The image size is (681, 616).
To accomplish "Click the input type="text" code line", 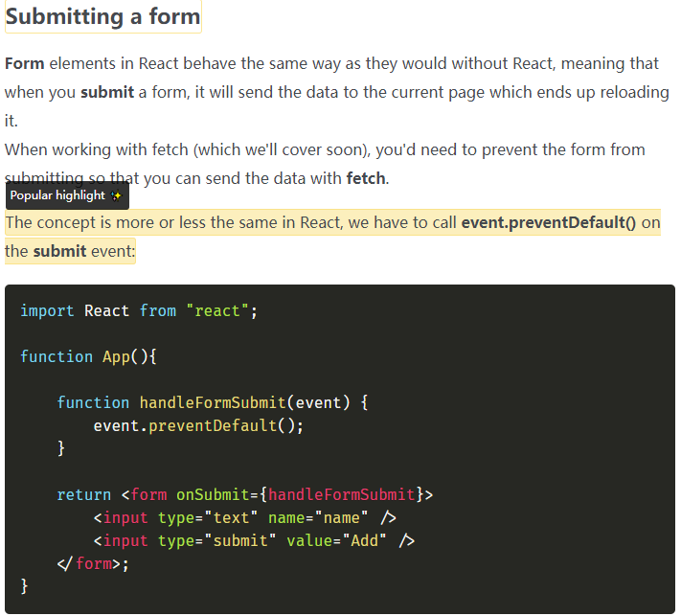I will [x=245, y=518].
